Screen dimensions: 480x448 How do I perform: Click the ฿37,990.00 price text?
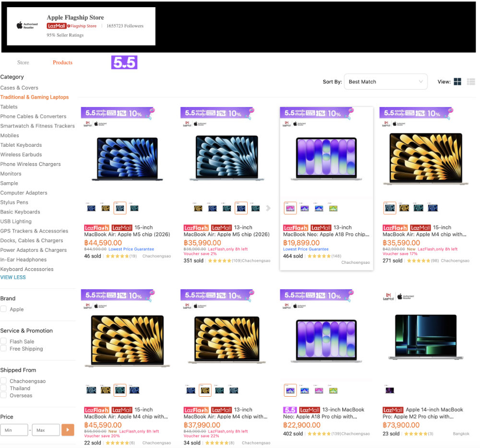[202, 425]
